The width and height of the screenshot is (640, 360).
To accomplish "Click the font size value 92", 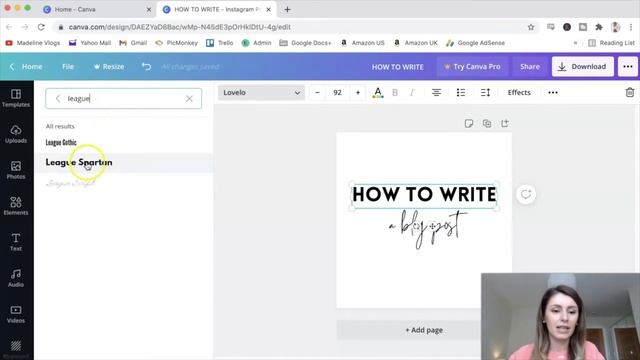I will point(337,93).
